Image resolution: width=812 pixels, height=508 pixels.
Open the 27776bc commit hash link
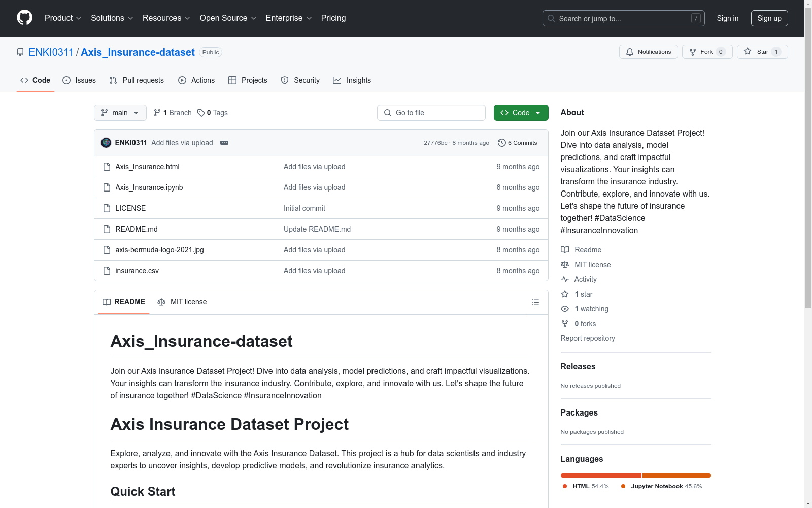[435, 143]
